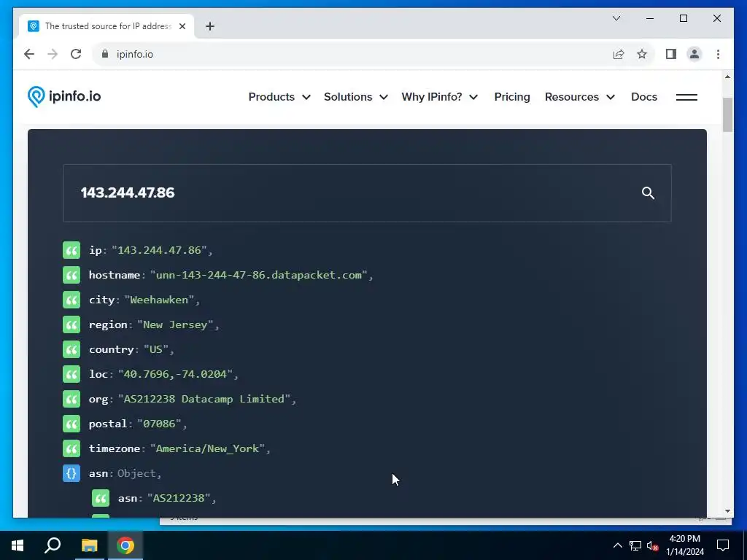Bookmark this page with the star icon
This screenshot has width=747, height=560.
point(642,54)
